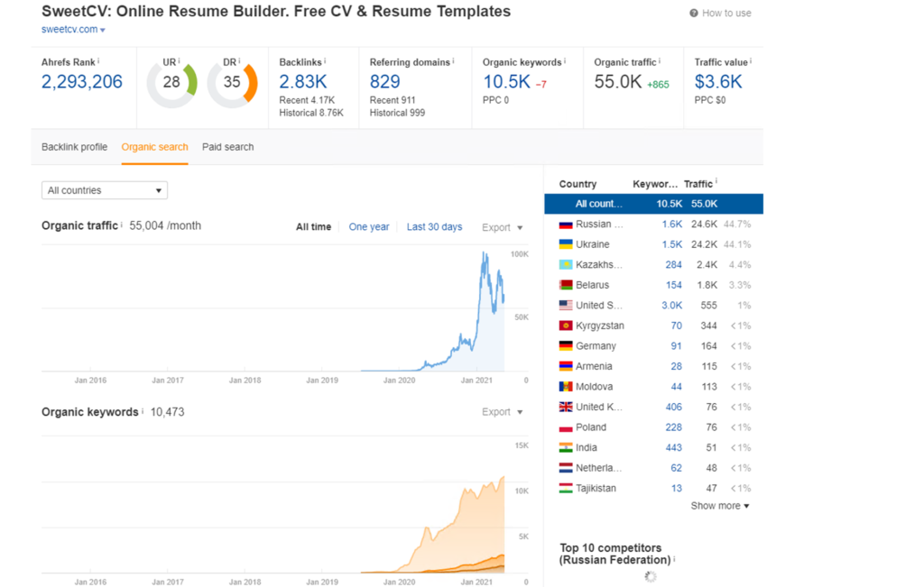Click the Top 10 competitors info icon
The height and width of the screenshot is (587, 924).
[674, 559]
